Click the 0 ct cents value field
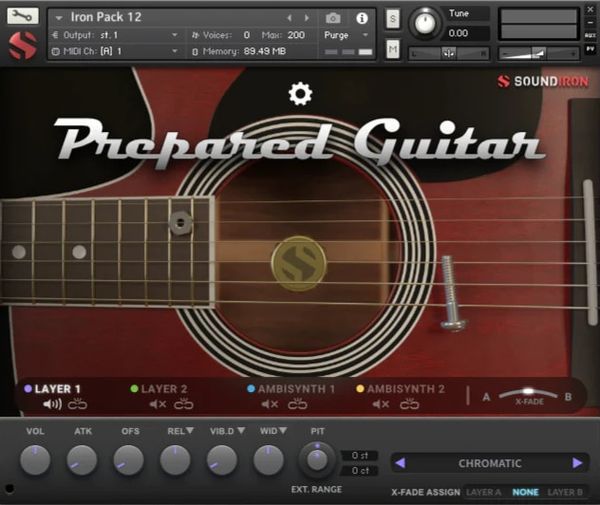Viewport: 600px width, 505px height. (359, 471)
